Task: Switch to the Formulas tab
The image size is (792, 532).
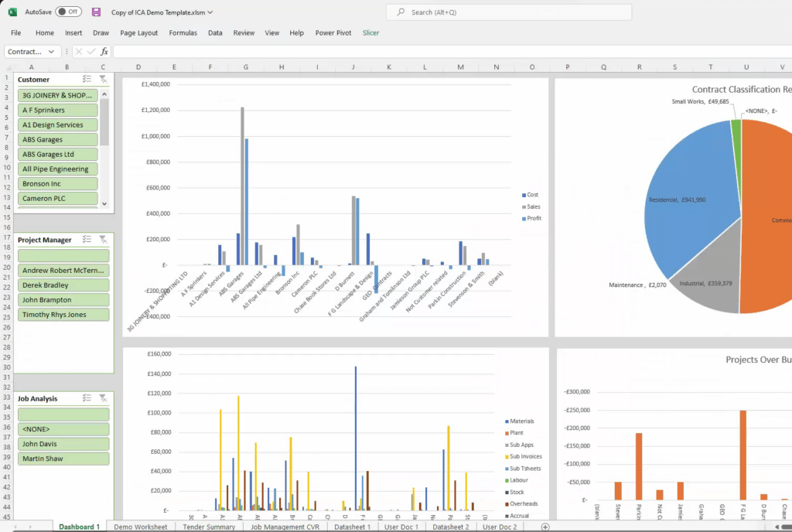Action: click(183, 32)
